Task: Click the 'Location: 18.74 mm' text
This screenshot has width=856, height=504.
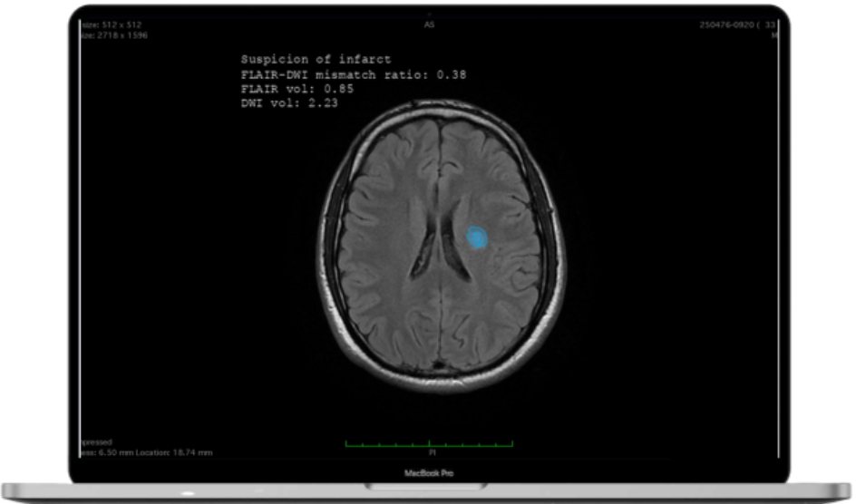Action: [x=173, y=452]
